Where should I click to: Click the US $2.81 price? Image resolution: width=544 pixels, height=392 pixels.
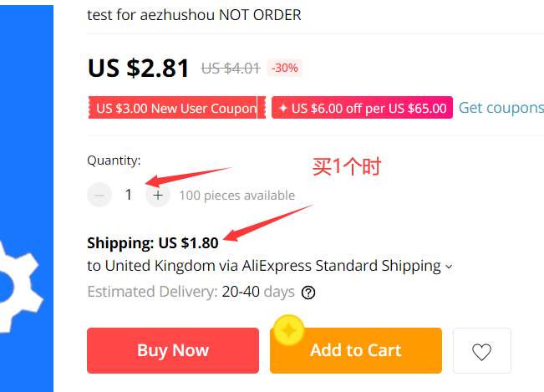coord(138,68)
